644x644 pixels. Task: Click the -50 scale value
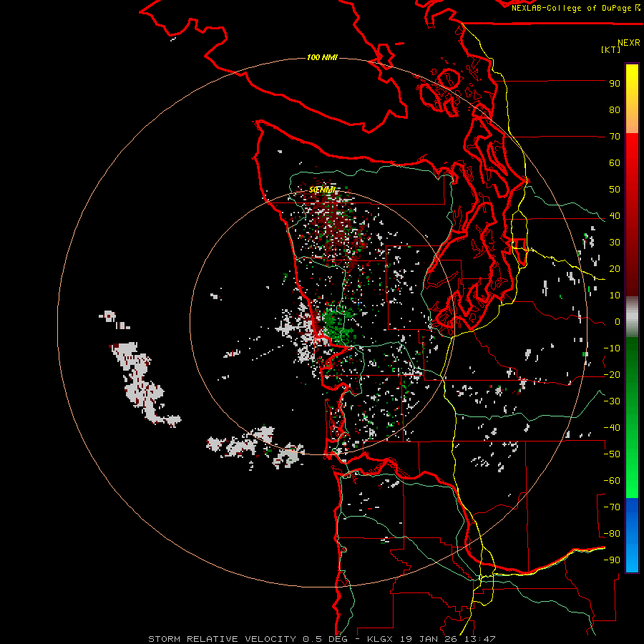(x=612, y=454)
